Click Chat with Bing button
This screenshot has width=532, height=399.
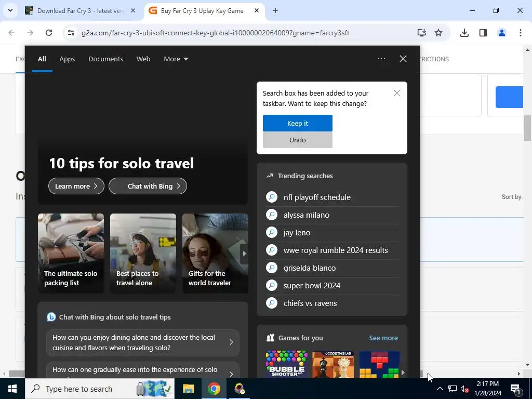coord(148,186)
